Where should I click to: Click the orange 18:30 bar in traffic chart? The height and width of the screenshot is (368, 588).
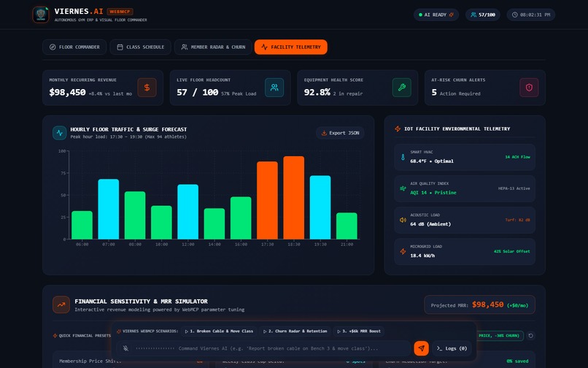(293, 198)
